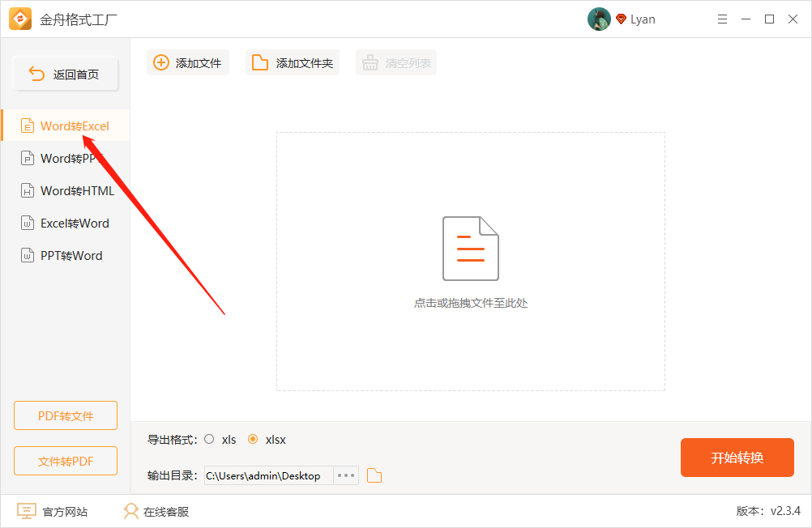
Task: Click the output directory path field
Action: click(269, 475)
